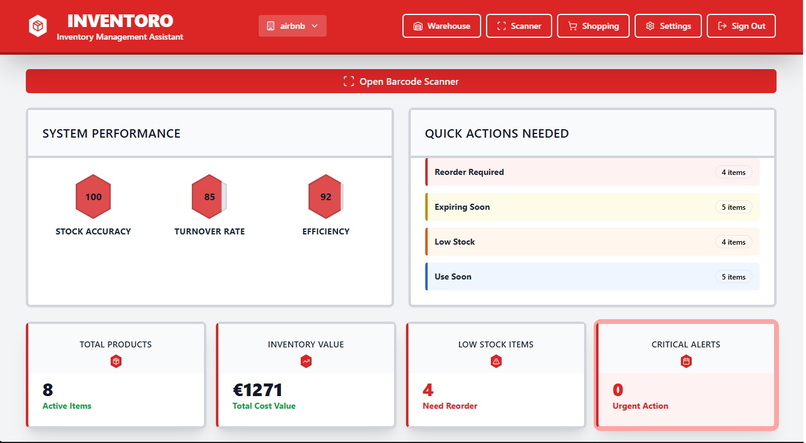806x443 pixels.
Task: Click the TURNOVER RATE label
Action: pyautogui.click(x=209, y=232)
